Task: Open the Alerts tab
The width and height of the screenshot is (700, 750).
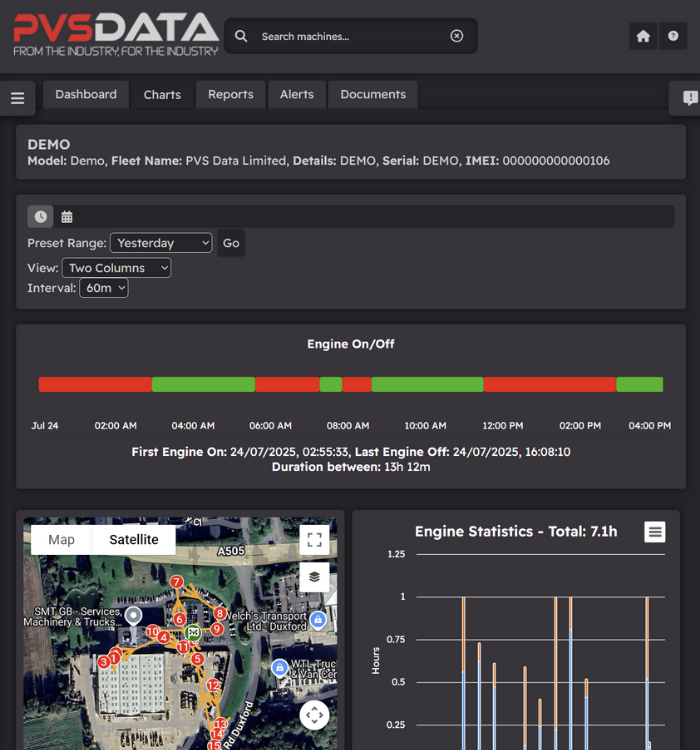Action: [x=297, y=95]
